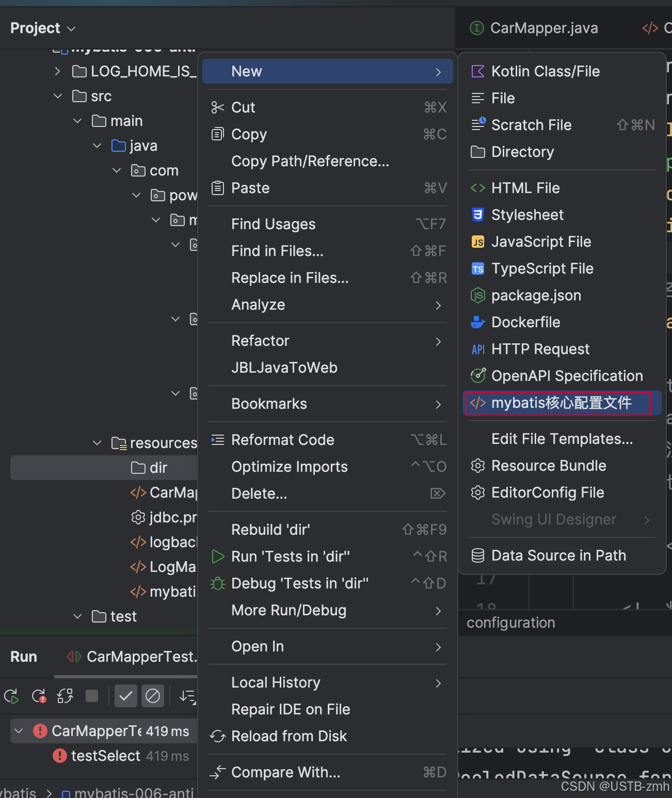Screen dimensions: 672x798
Task: Click the Directory folder icon in submenu
Action: pyautogui.click(x=478, y=152)
